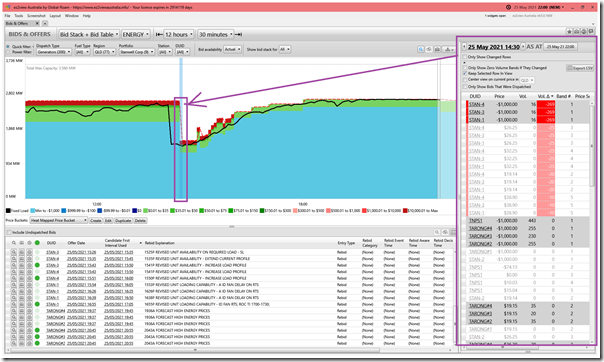This screenshot has width=604, height=362.
Task: Open the Layout menu
Action: (x=55, y=16)
